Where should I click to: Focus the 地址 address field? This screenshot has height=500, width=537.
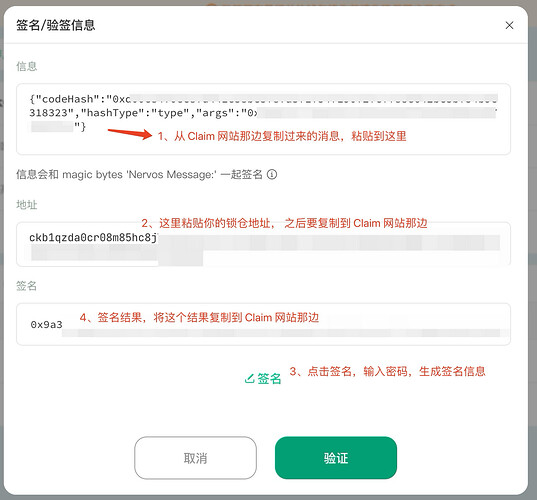point(263,244)
